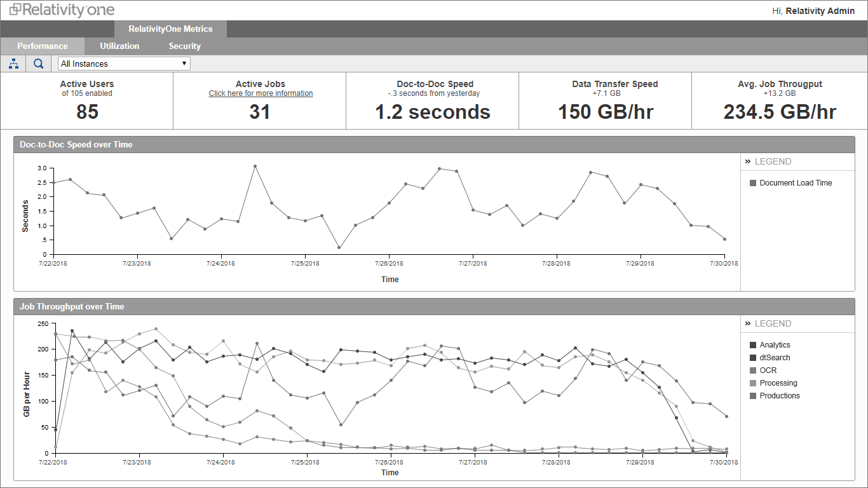The width and height of the screenshot is (868, 488).
Task: Click the hierarchy tree icon in toolbar
Action: 13,64
